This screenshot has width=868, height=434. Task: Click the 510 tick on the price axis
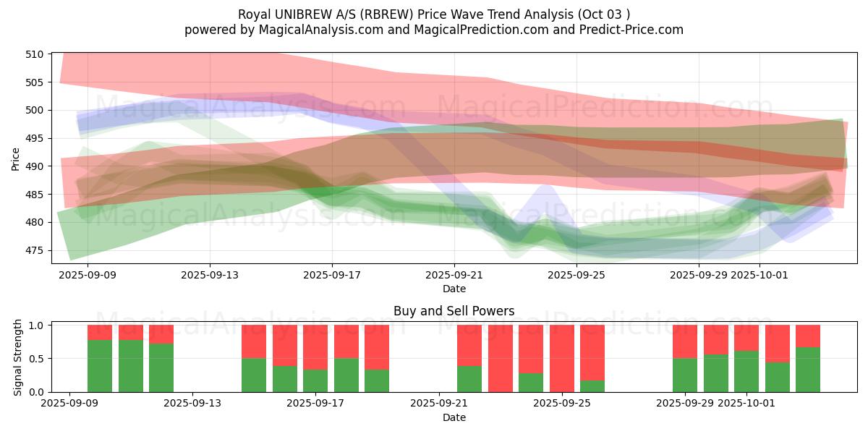(36, 54)
